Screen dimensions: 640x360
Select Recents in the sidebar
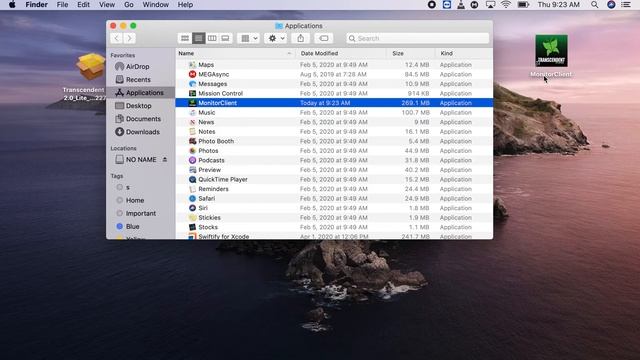coord(140,80)
